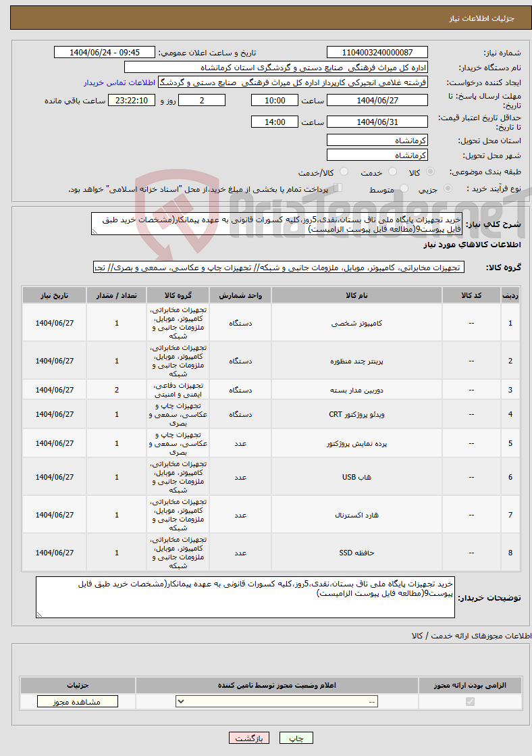Image resolution: width=532 pixels, height=756 pixels.
Task: Click the گروه کالا column header
Action: click(178, 295)
